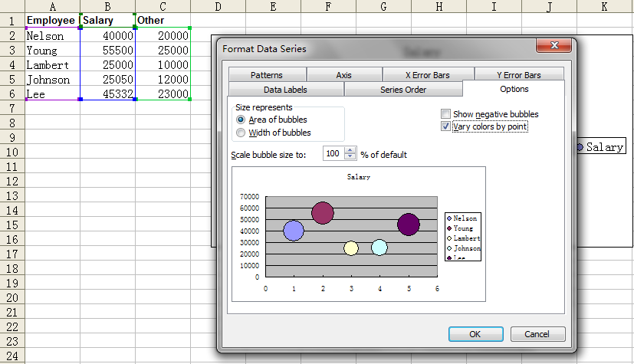634x364 pixels.
Task: Select salary cell with 40000
Action: [107, 35]
